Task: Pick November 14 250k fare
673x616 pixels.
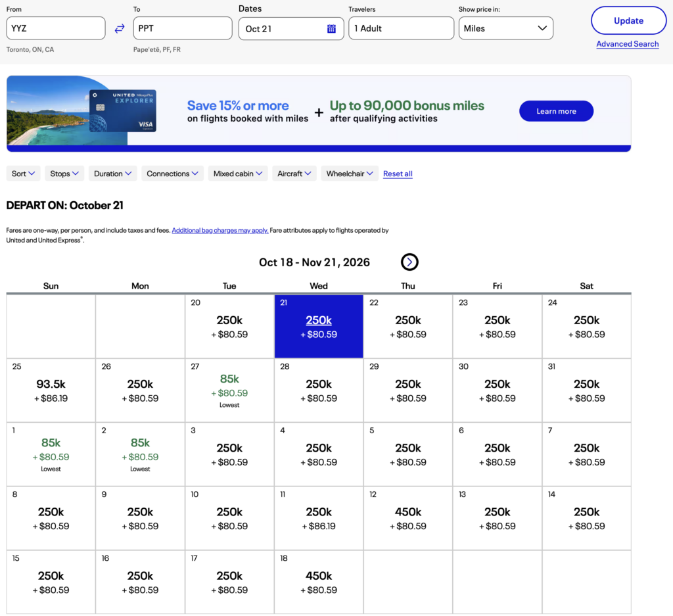Action: coord(587,518)
